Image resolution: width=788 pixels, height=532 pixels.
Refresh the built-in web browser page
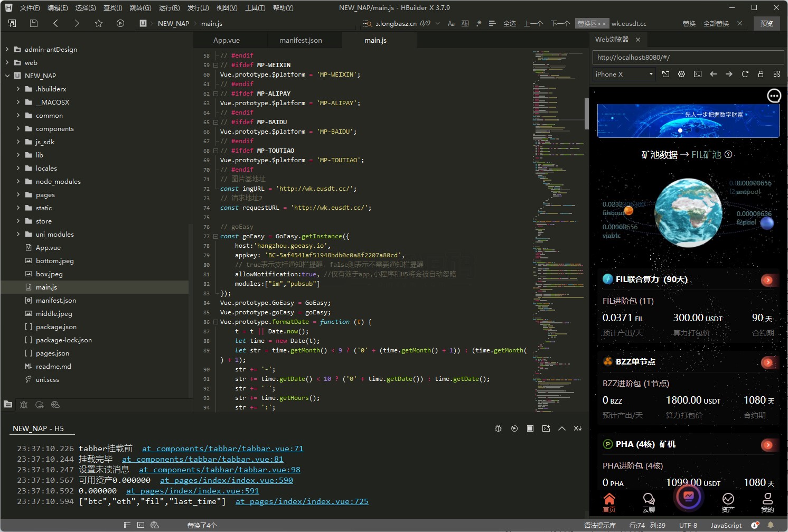[745, 74]
